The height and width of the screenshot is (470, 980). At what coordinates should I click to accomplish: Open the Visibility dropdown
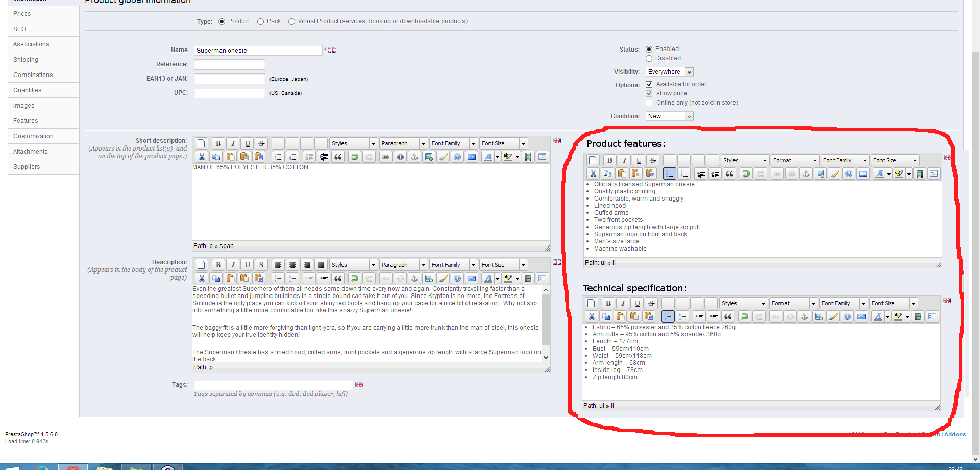pos(670,72)
